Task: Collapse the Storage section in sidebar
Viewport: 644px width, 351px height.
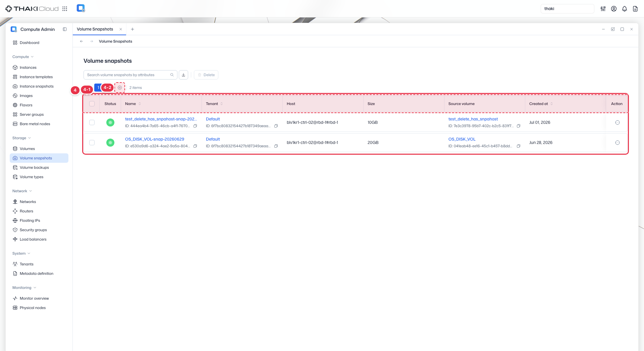Action: click(21, 138)
